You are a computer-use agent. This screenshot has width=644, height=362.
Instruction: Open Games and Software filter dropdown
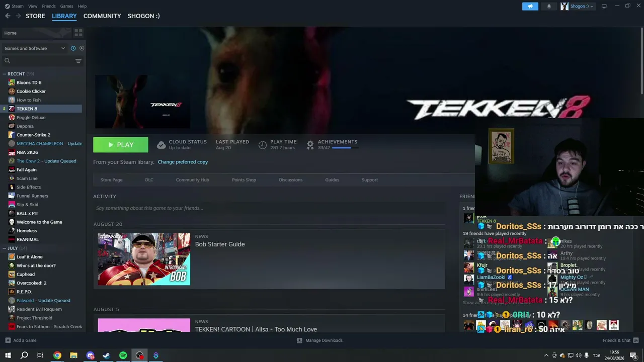pos(35,48)
